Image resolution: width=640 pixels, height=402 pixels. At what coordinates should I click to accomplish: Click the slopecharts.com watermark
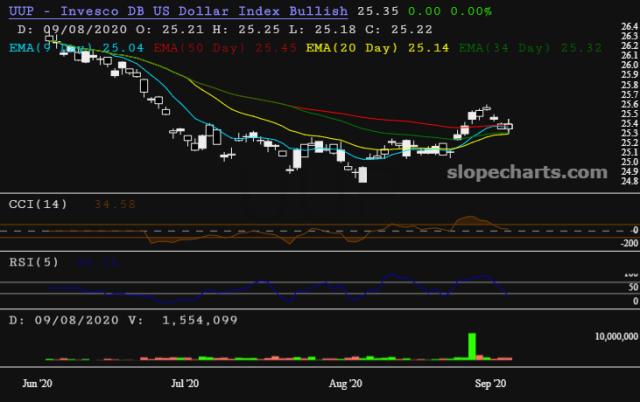[525, 173]
